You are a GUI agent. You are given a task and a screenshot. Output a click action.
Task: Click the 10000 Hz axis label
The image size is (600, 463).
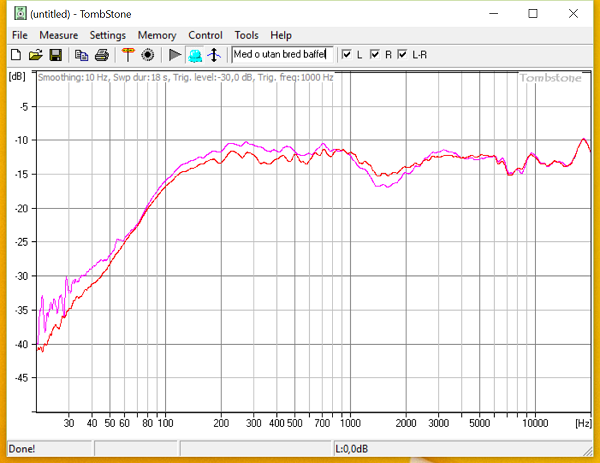[535, 423]
